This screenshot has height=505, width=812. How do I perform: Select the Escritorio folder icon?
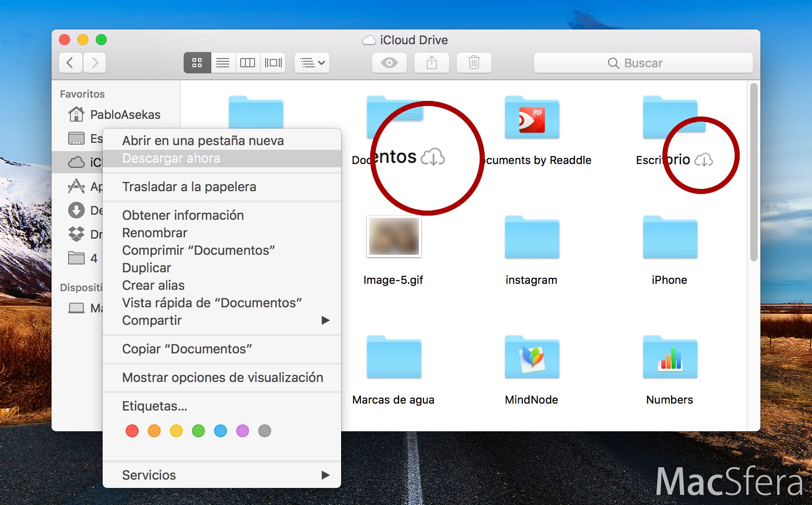[x=670, y=117]
